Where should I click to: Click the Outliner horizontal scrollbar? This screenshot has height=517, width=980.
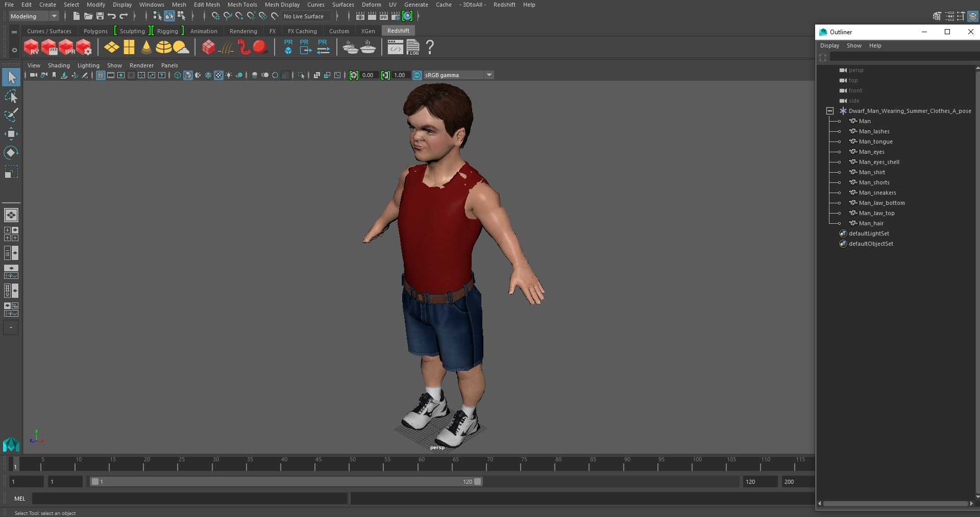tap(896, 504)
